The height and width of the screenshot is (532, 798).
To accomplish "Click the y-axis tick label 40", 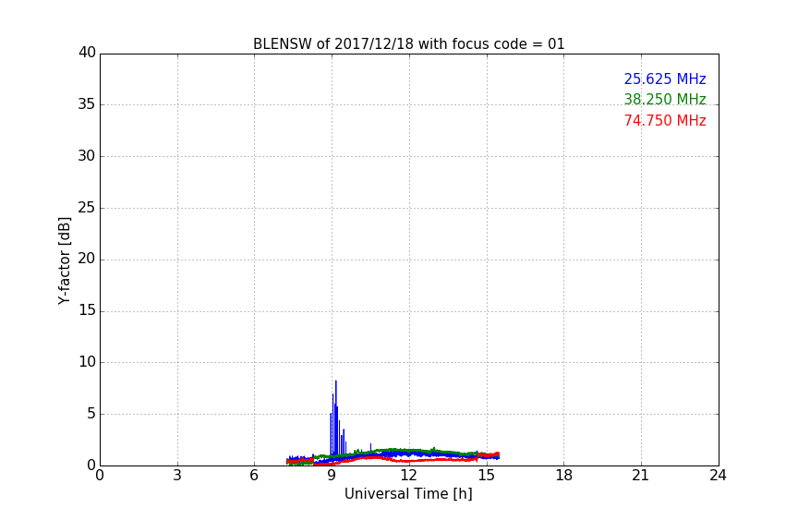I will (87, 53).
